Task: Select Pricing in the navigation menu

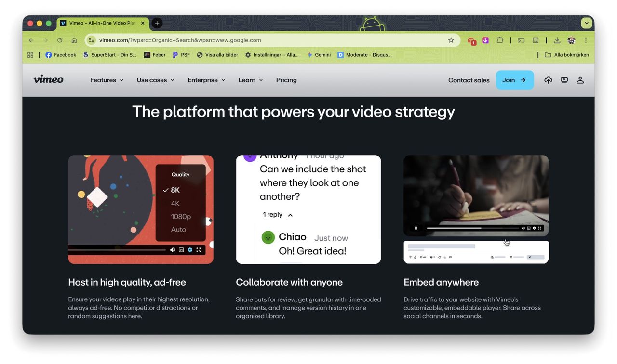Action: (286, 80)
